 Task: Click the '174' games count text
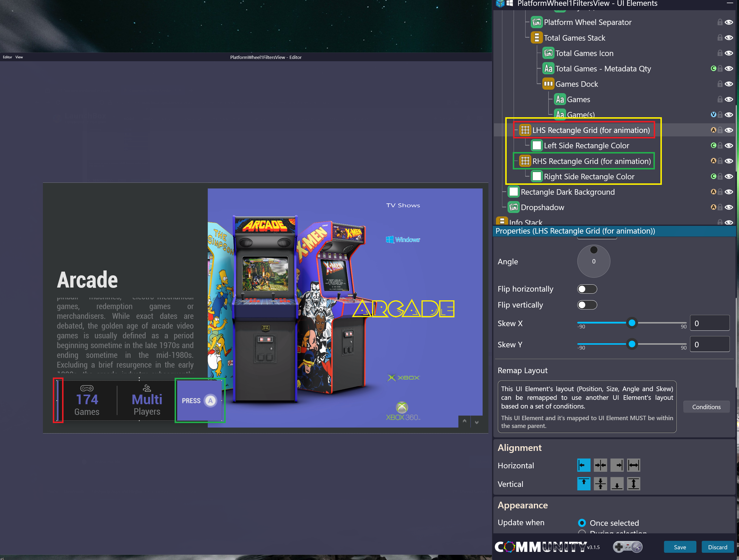[x=87, y=400]
